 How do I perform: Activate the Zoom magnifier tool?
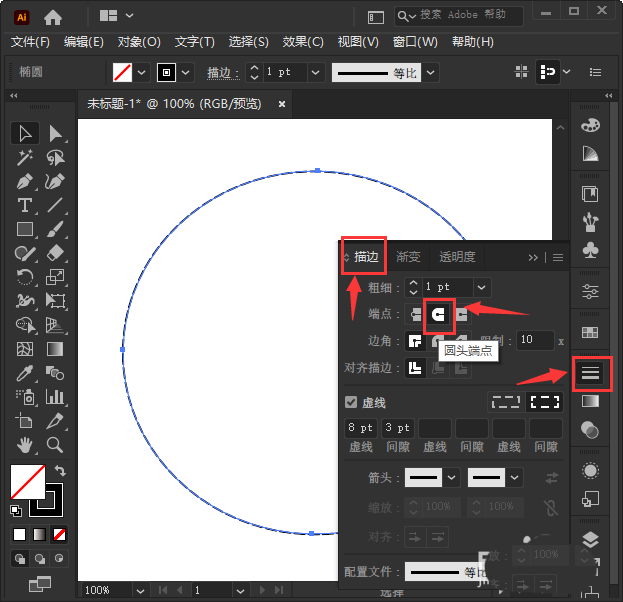55,445
